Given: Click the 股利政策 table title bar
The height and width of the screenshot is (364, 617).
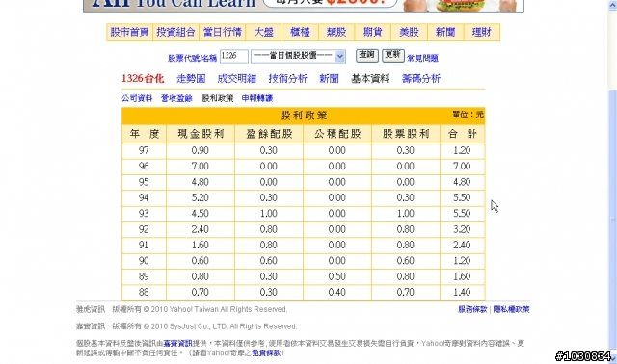Looking at the screenshot, I should click(x=304, y=116).
